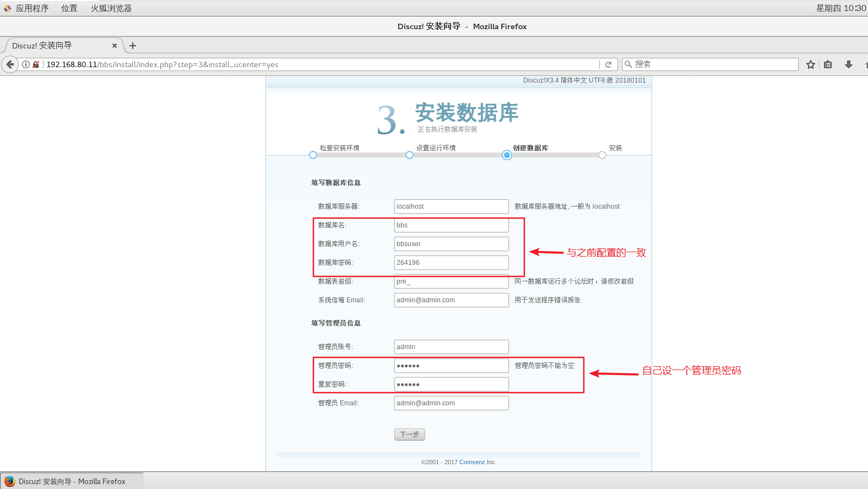Click the 管理员账号: label

tap(335, 347)
